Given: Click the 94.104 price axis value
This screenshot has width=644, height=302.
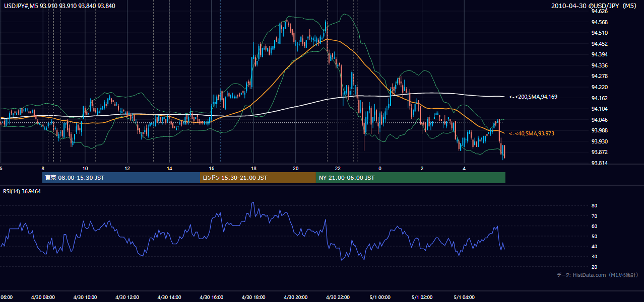Looking at the screenshot, I should tap(600, 109).
